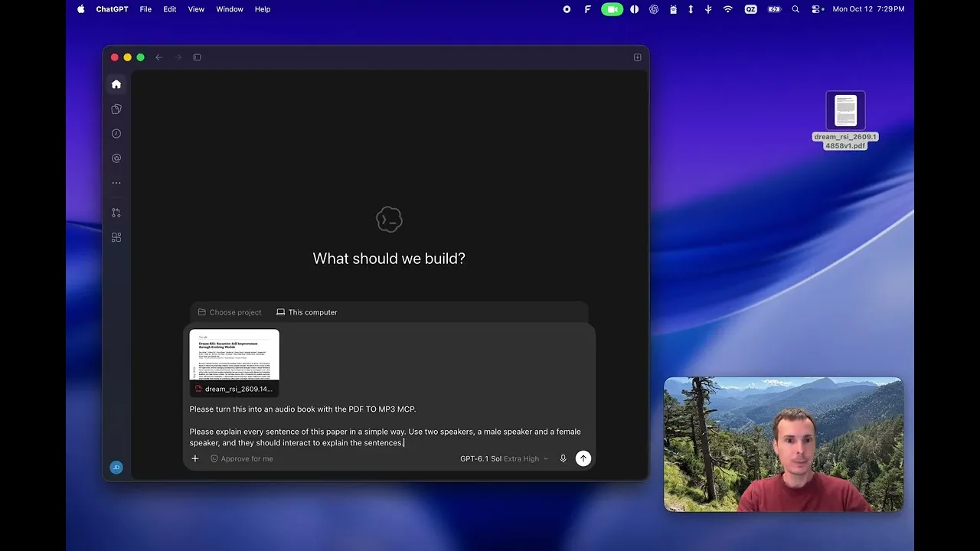
Task: Open the attached dream_rsi PDF thumbnail
Action: tap(234, 363)
